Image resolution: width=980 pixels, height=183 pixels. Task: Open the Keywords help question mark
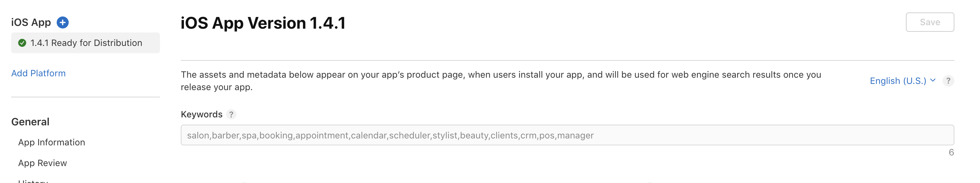tap(231, 114)
